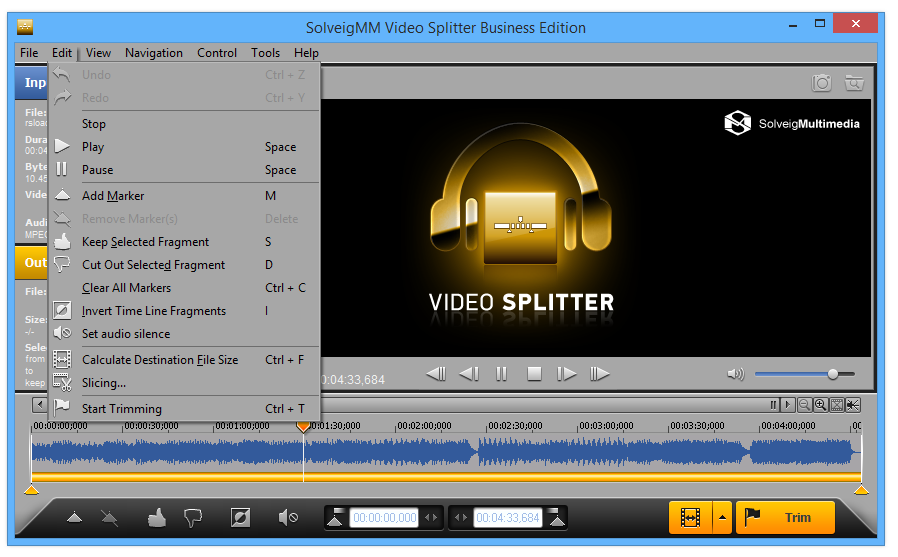Click the orange film strip fragment button
The height and width of the screenshot is (557, 898).
tap(690, 518)
